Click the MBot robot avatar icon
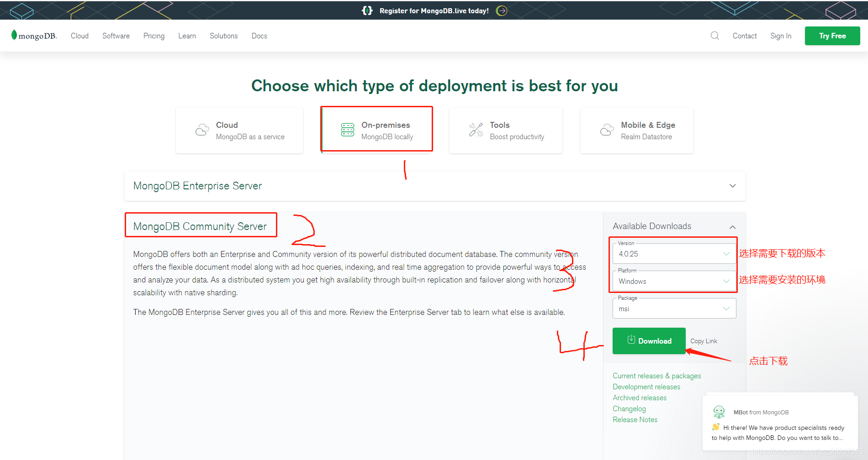The height and width of the screenshot is (460, 868). coord(719,412)
